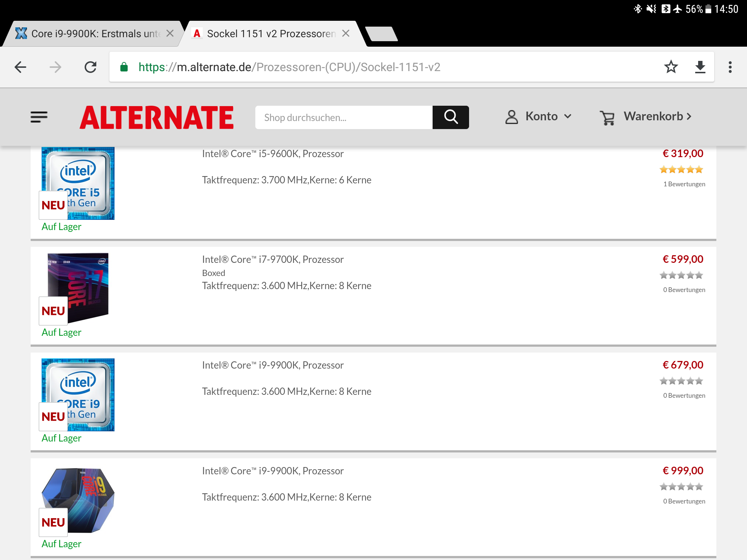Open Intel Core i5-9600K product link
The height and width of the screenshot is (560, 747).
(x=273, y=154)
